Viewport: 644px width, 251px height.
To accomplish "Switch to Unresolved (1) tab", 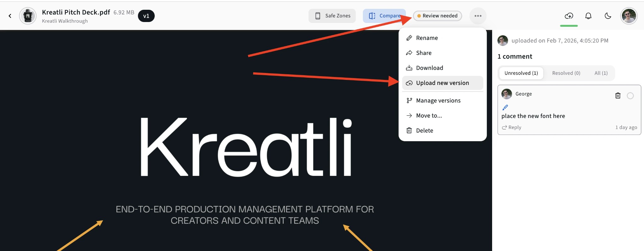I will pyautogui.click(x=521, y=73).
